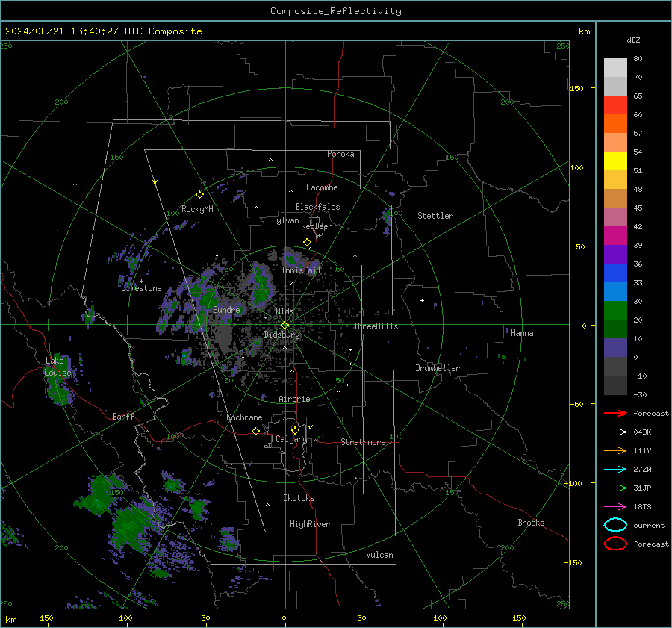Viewport: 672px width, 628px height.
Task: Select the magenta 18TS arrow legend entry
Action: pos(615,507)
